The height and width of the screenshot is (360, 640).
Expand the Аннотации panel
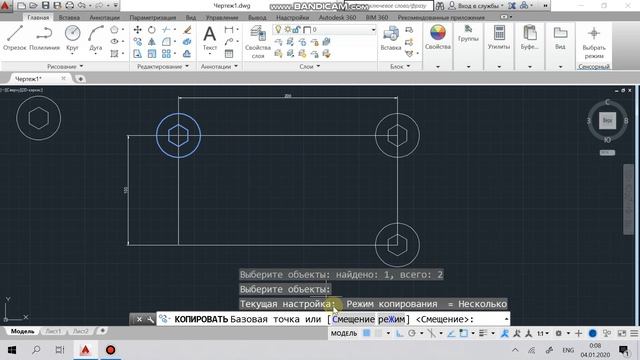click(219, 66)
